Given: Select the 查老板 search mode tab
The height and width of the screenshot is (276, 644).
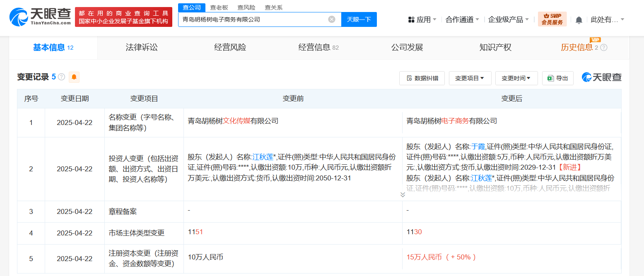Looking at the screenshot, I should coord(219,7).
